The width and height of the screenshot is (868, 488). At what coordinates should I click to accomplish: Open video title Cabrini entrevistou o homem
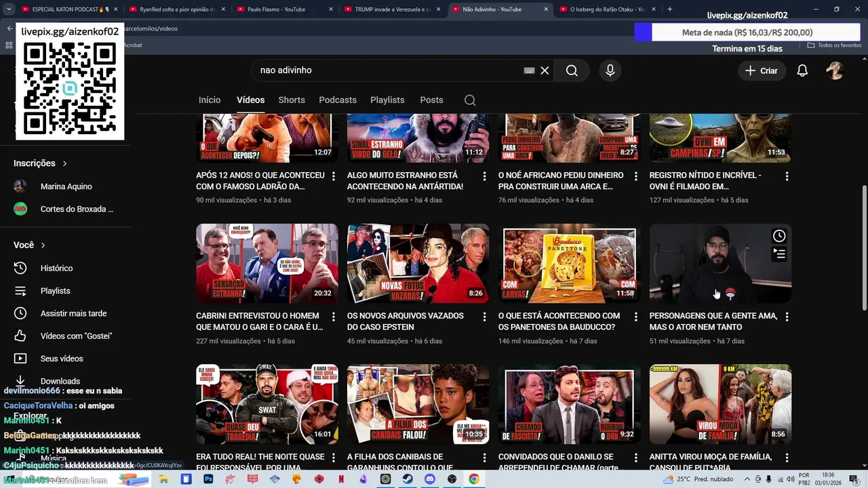259,321
